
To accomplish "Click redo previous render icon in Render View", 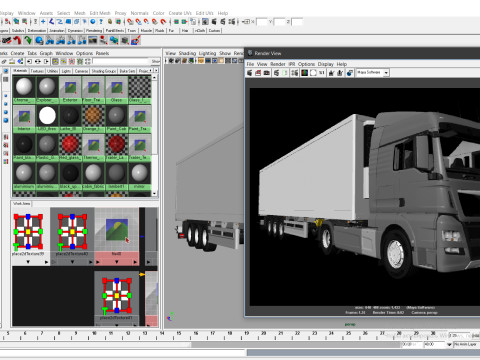I will [x=250, y=73].
